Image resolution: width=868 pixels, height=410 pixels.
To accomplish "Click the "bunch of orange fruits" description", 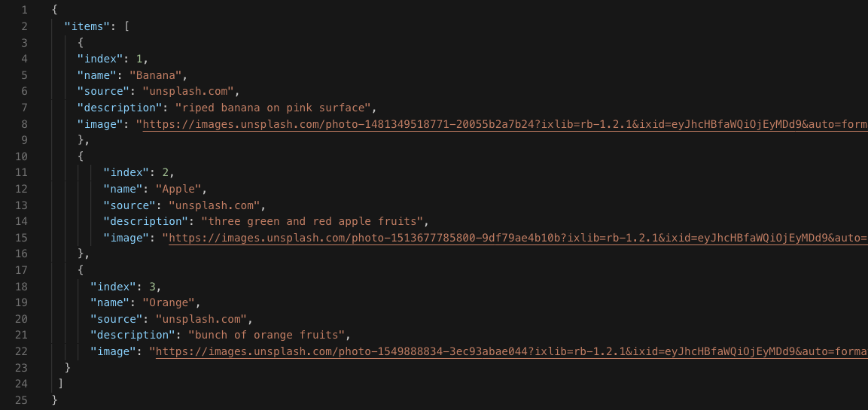I will click(x=269, y=335).
